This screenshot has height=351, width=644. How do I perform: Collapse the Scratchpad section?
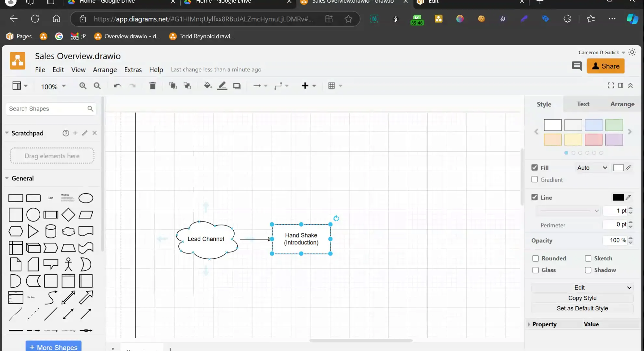click(x=7, y=133)
